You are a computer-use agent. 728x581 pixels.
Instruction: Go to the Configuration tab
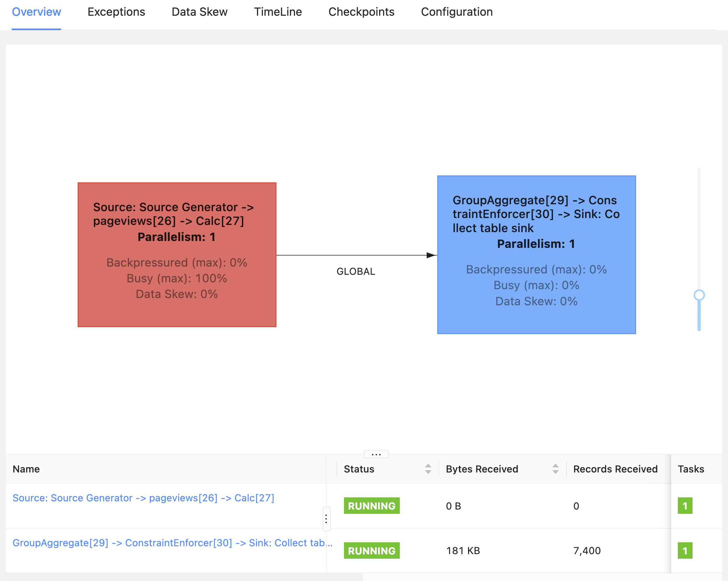click(457, 12)
